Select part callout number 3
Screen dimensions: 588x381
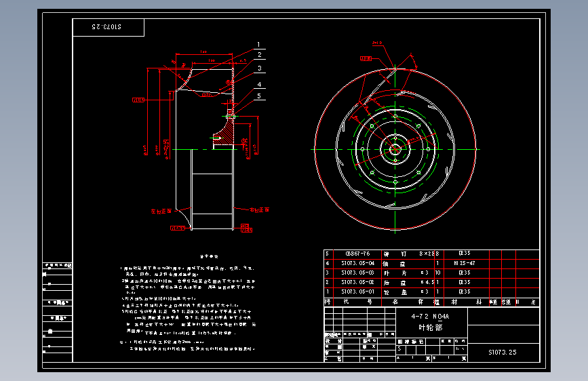(x=259, y=68)
